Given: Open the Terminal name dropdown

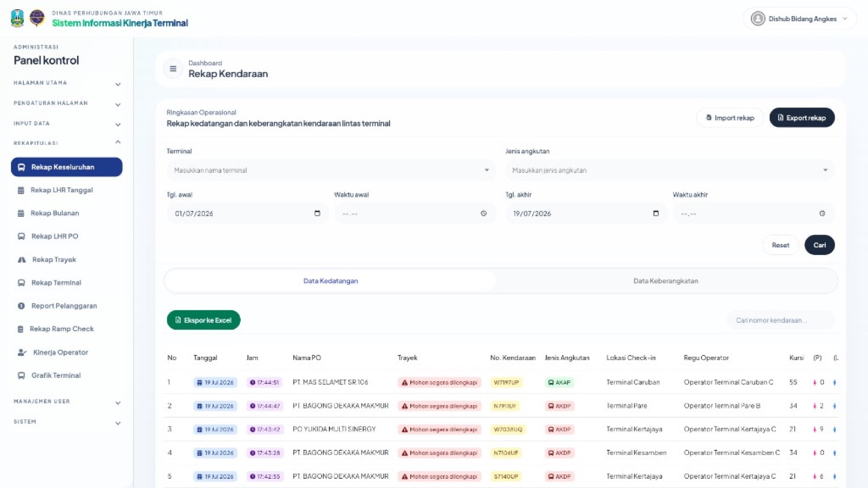Looking at the screenshot, I should pos(331,170).
